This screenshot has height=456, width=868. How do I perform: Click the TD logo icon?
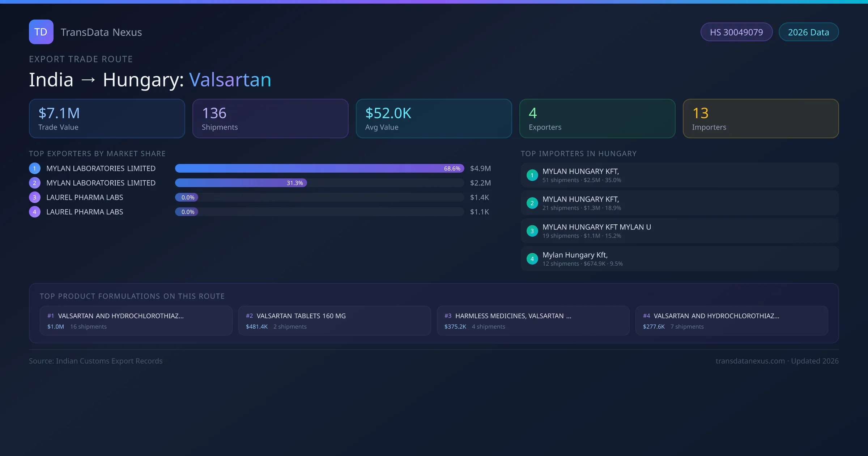[x=41, y=32]
